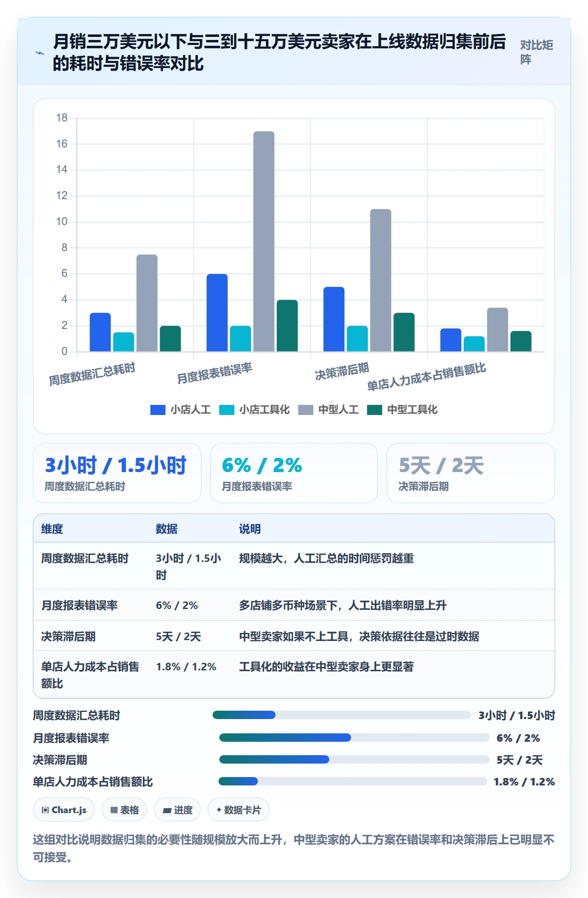
Task: Click the blue 小店人工 bar in 月度报表错误率 group
Action: click(x=217, y=313)
